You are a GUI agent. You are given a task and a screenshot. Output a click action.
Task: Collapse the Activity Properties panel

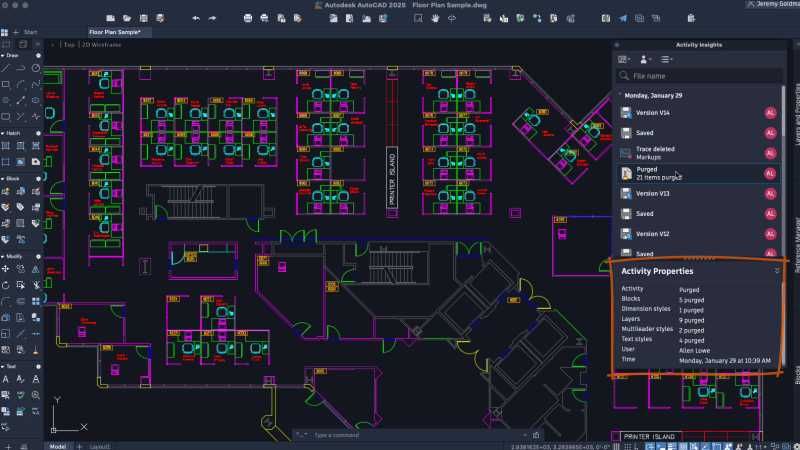tap(777, 271)
